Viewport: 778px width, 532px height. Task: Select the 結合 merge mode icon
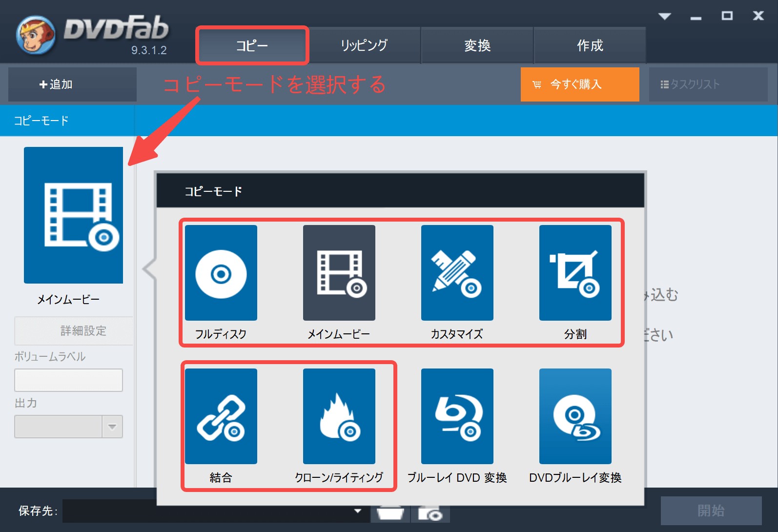221,416
